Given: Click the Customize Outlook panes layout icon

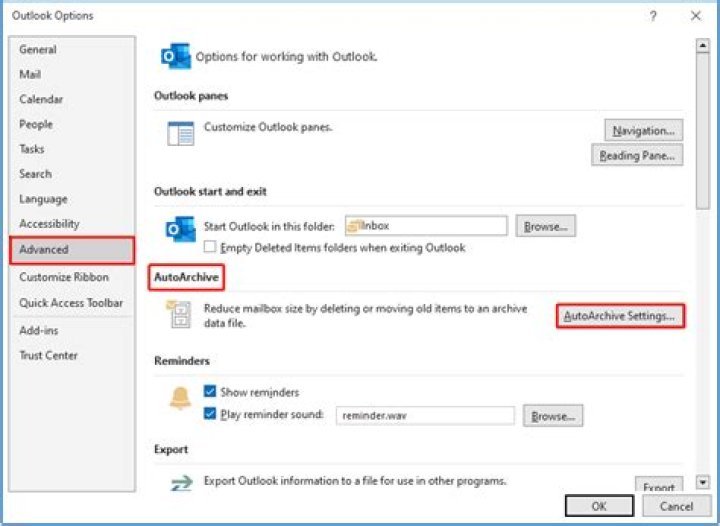Looking at the screenshot, I should [180, 134].
